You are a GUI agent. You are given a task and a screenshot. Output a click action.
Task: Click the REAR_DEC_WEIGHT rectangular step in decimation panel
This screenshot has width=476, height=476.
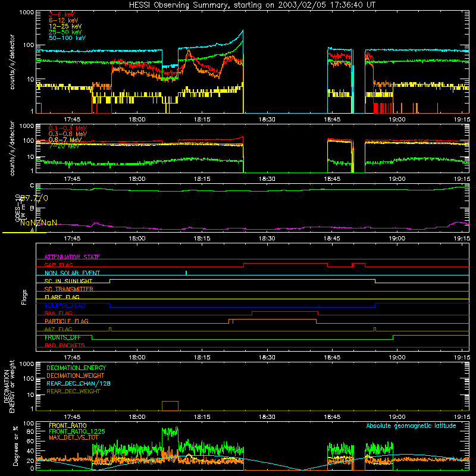click(170, 406)
